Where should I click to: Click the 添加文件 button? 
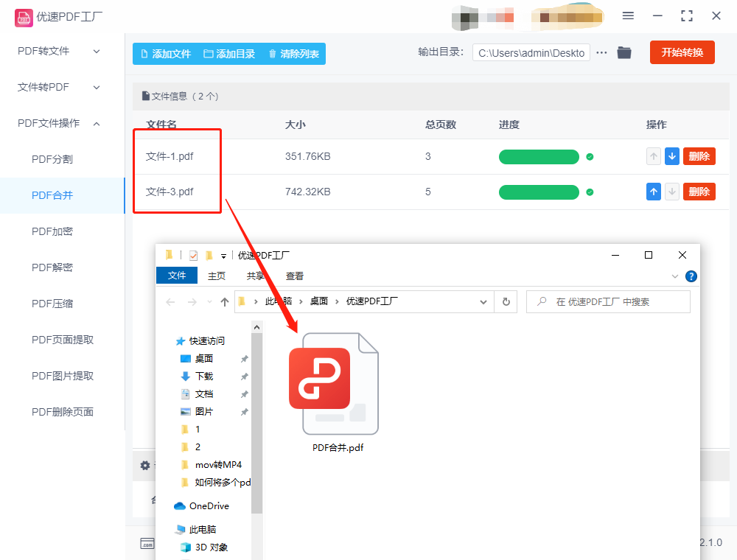coord(166,54)
